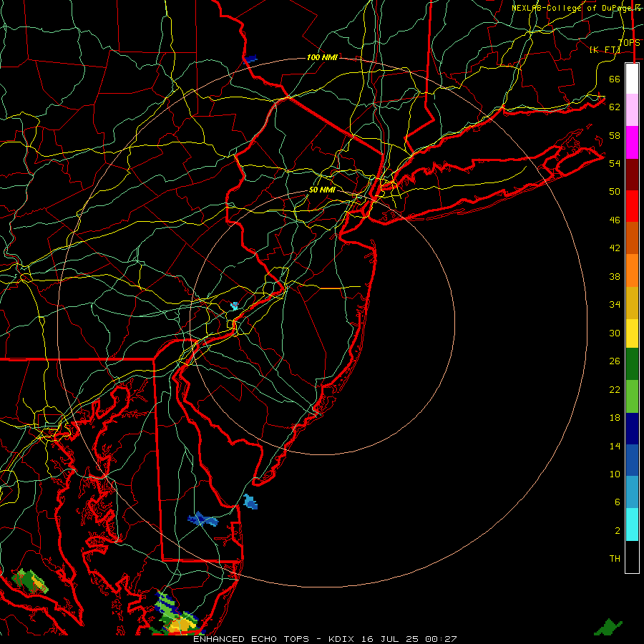Click the green logo icon at bottom right
644x644 pixels.
coord(608,627)
